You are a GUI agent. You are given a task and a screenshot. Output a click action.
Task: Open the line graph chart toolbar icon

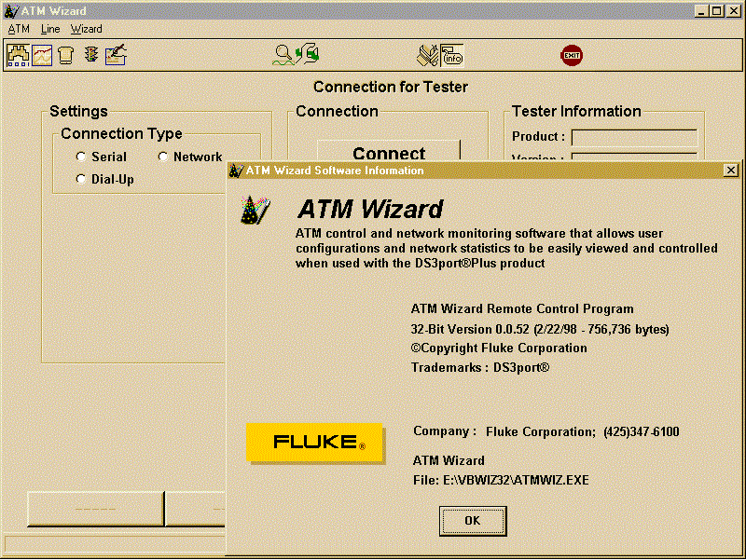(42, 55)
